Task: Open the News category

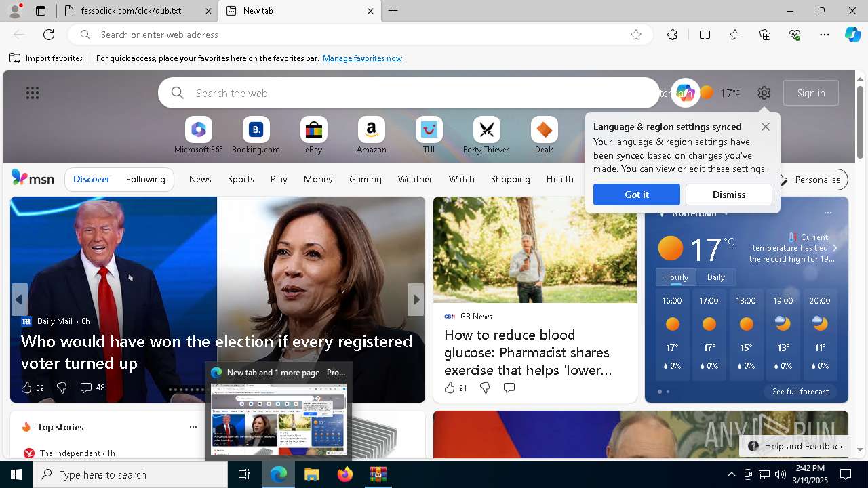Action: [200, 179]
